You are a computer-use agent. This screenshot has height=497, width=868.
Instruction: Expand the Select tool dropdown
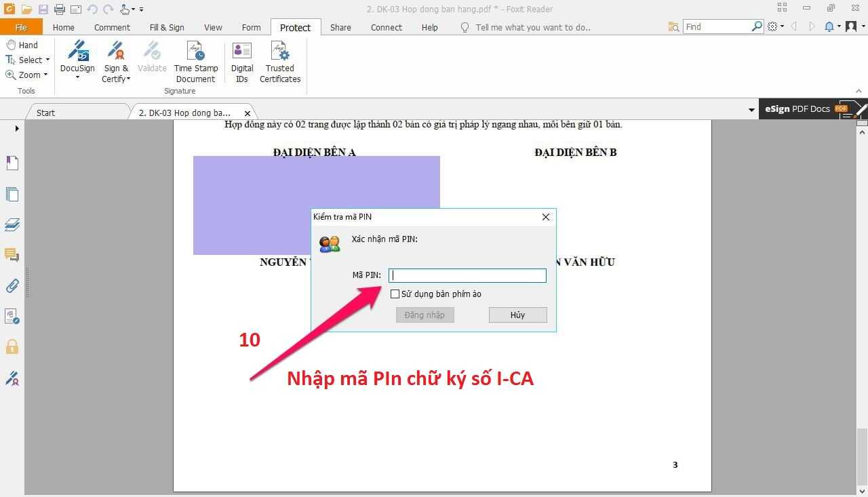(47, 60)
